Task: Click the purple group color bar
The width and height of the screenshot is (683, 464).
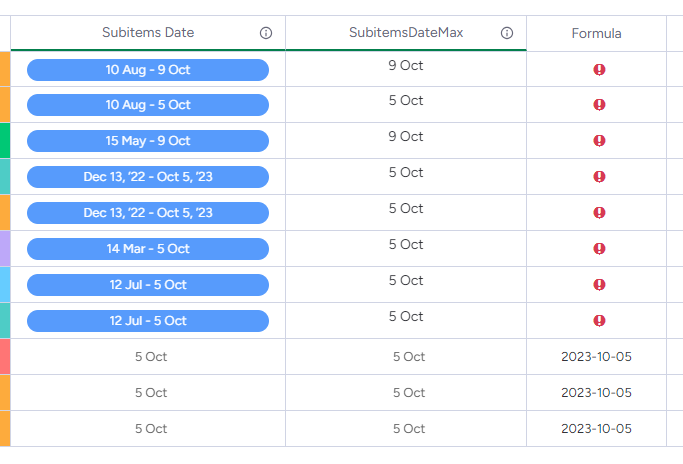Action: coord(5,249)
